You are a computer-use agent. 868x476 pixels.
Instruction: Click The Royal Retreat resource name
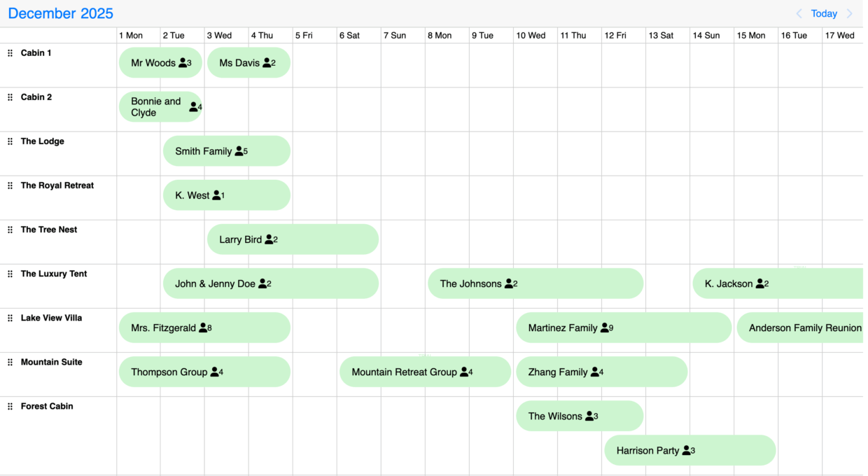coord(57,185)
